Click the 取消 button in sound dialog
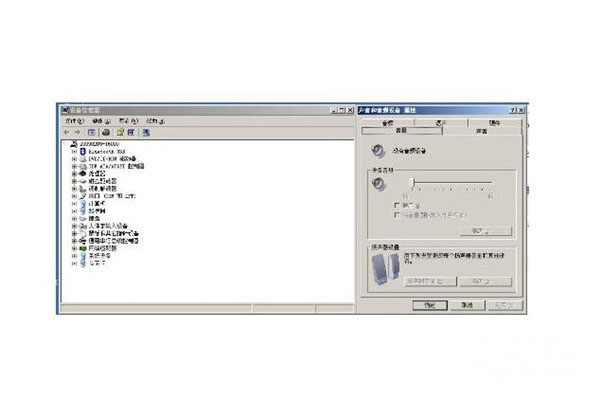The image size is (600, 400). 467,305
